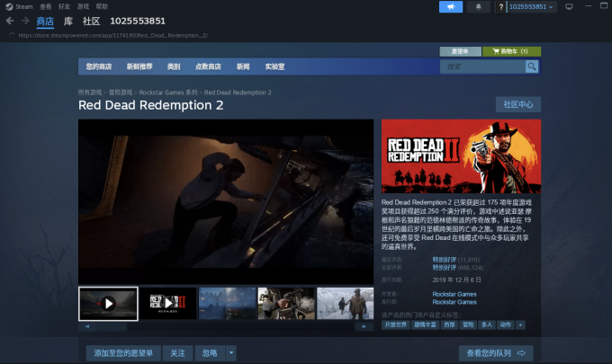
Task: Open notifications bell icon
Action: pos(478,6)
